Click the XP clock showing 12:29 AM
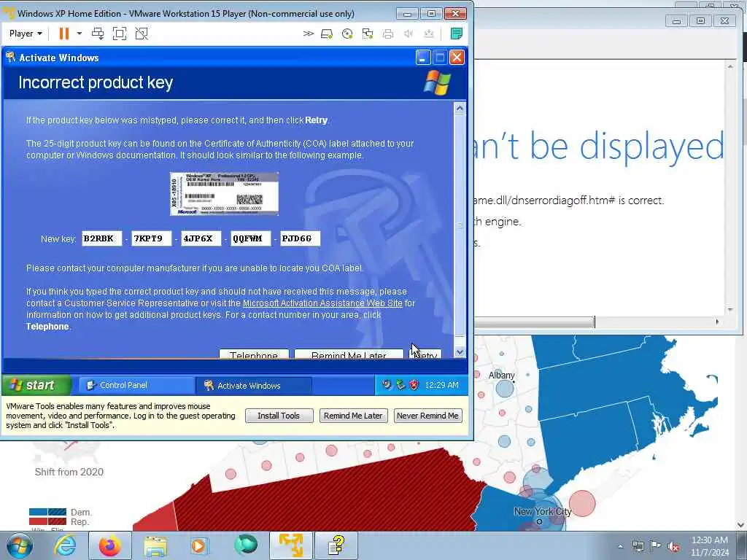This screenshot has height=560, width=747. (441, 385)
